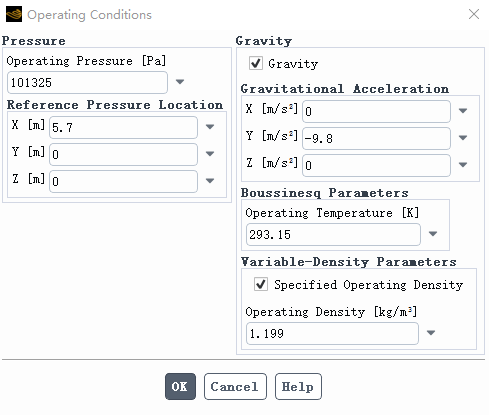Click the Operating Temperature value field

333,234
